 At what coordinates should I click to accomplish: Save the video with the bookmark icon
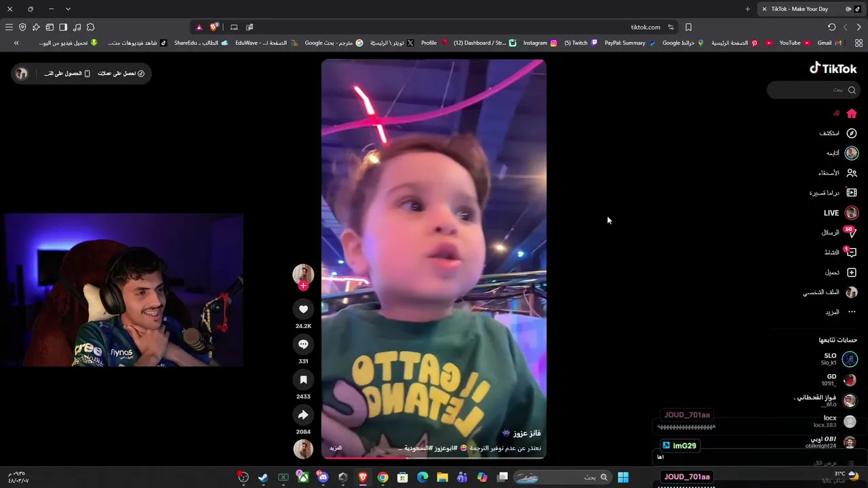(x=303, y=380)
